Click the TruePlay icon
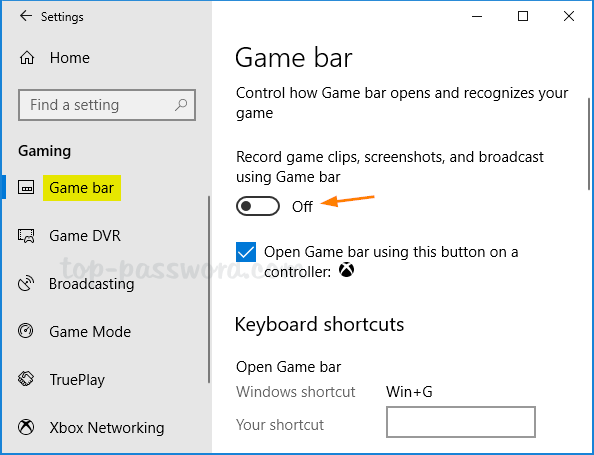The width and height of the screenshot is (594, 455). (26, 379)
